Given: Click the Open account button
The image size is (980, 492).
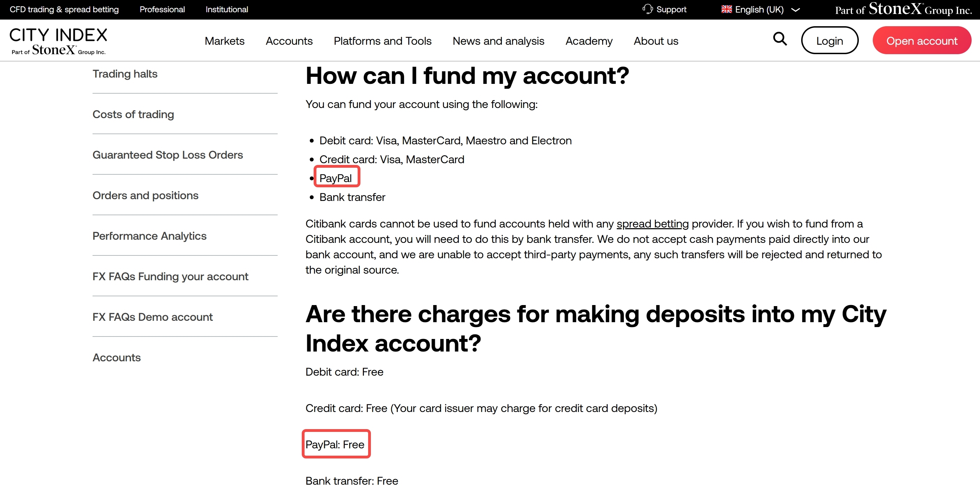Looking at the screenshot, I should tap(921, 40).
